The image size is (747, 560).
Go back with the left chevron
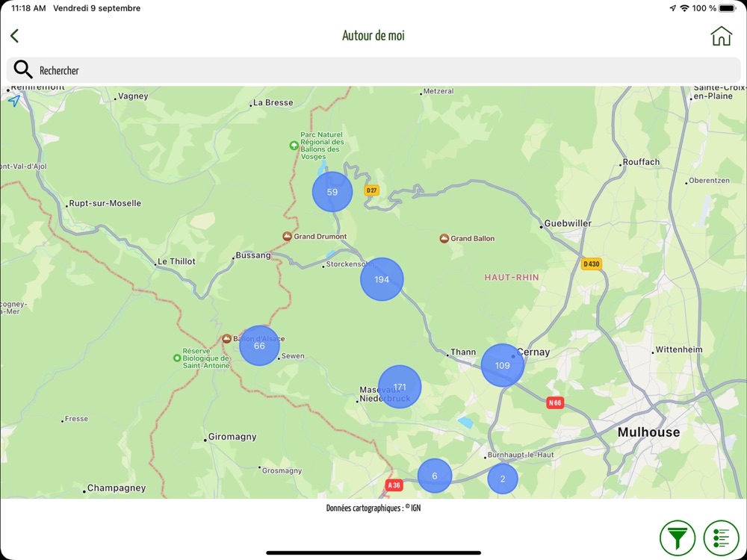(x=15, y=36)
